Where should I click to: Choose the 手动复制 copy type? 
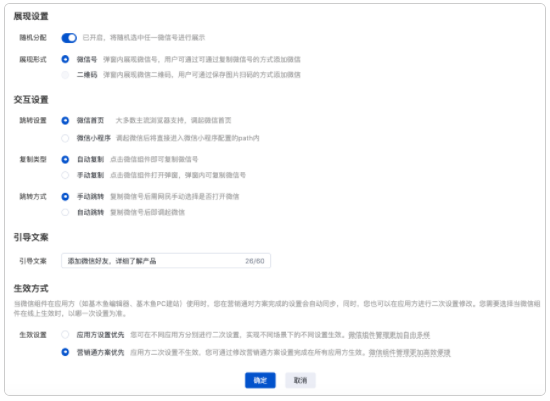(65, 175)
